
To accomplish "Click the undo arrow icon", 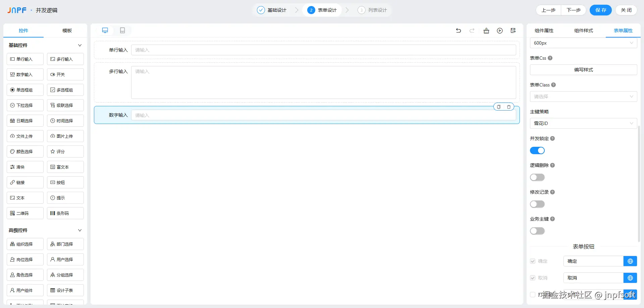I will [x=459, y=30].
